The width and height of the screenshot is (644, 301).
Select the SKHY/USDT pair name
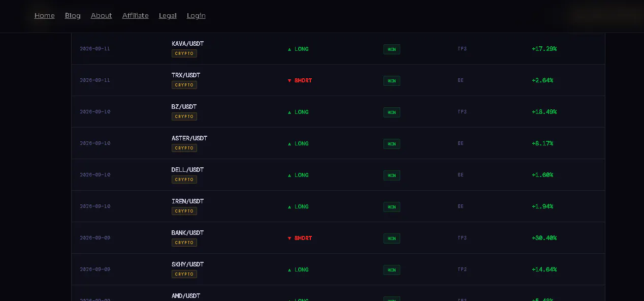click(187, 264)
